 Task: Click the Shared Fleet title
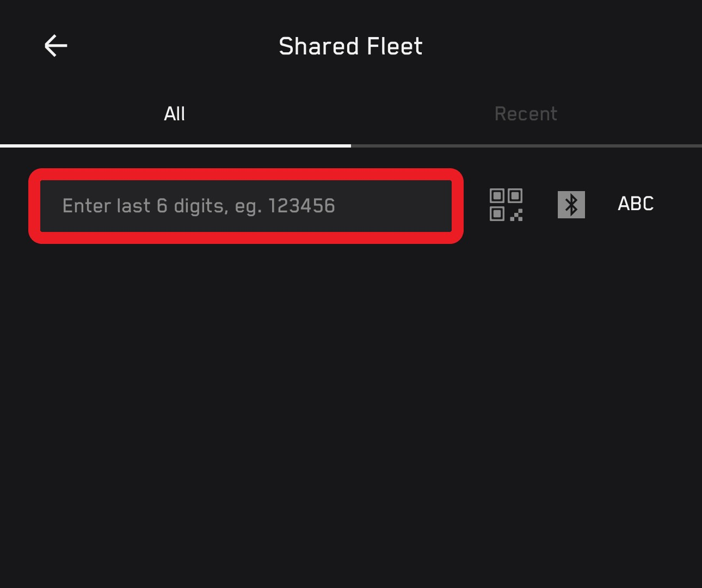tap(350, 46)
